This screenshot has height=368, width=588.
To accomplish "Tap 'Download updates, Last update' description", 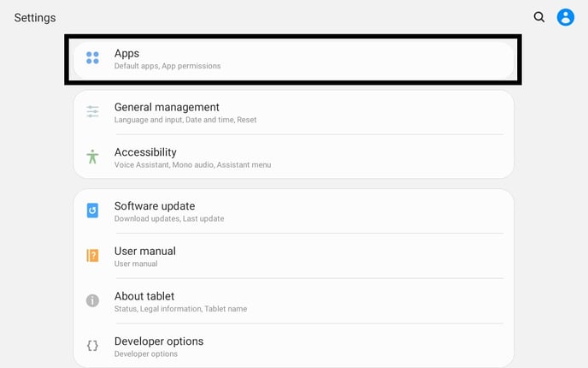I will point(169,219).
